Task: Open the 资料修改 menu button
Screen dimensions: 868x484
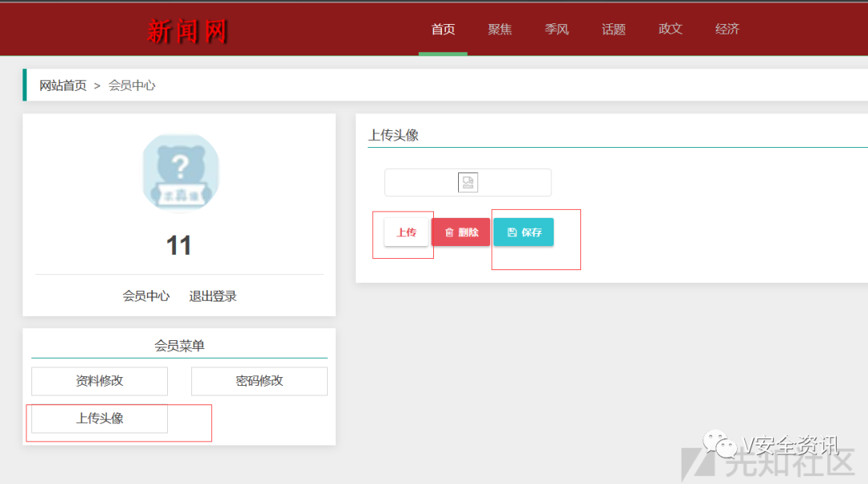Action: (100, 381)
